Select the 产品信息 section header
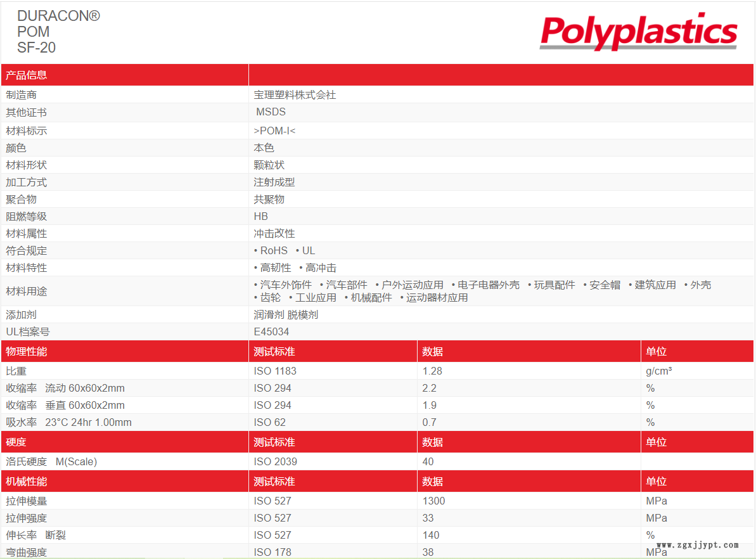756x559 pixels. click(27, 75)
